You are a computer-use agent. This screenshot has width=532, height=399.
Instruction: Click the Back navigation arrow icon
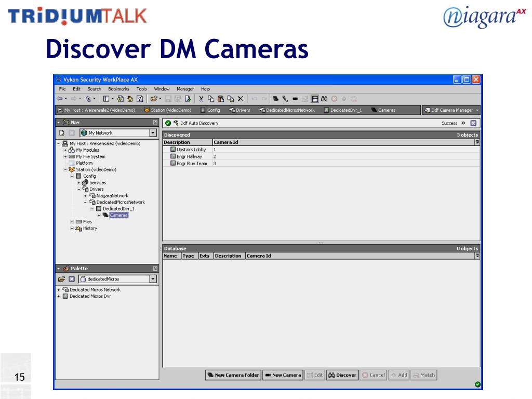pyautogui.click(x=60, y=99)
